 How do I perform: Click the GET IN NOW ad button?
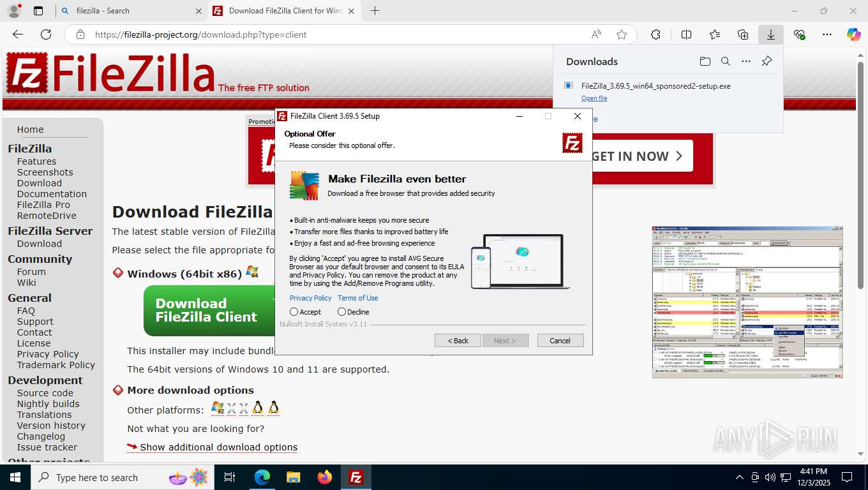point(642,156)
